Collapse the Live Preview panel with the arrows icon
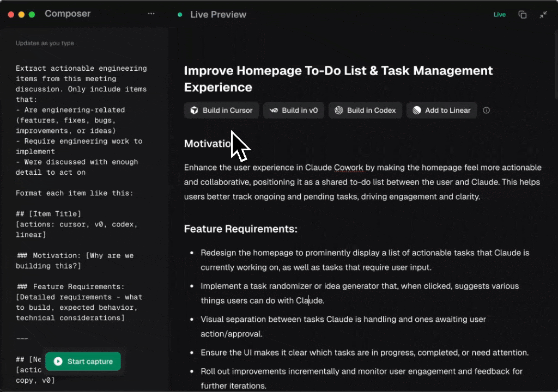The image size is (558, 392). [x=543, y=15]
